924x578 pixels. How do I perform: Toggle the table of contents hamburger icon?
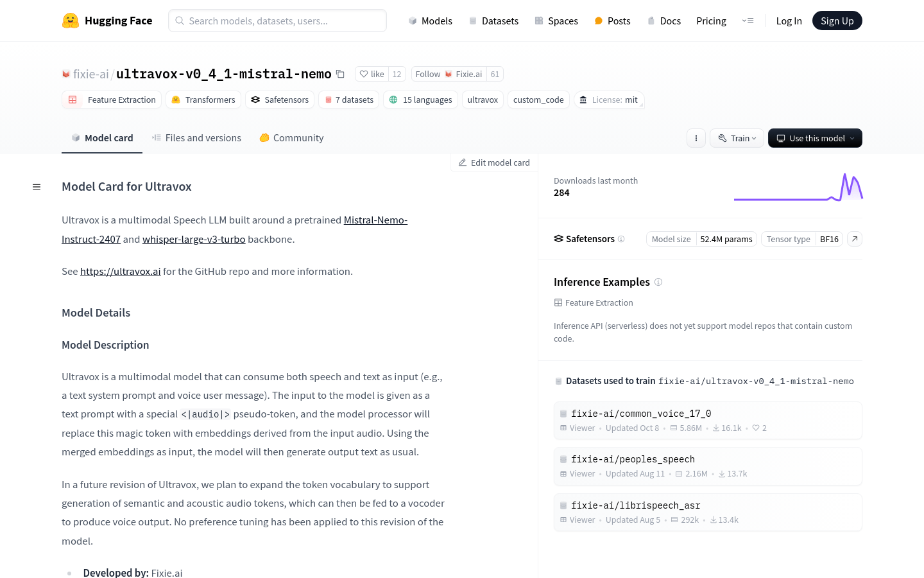(x=37, y=187)
